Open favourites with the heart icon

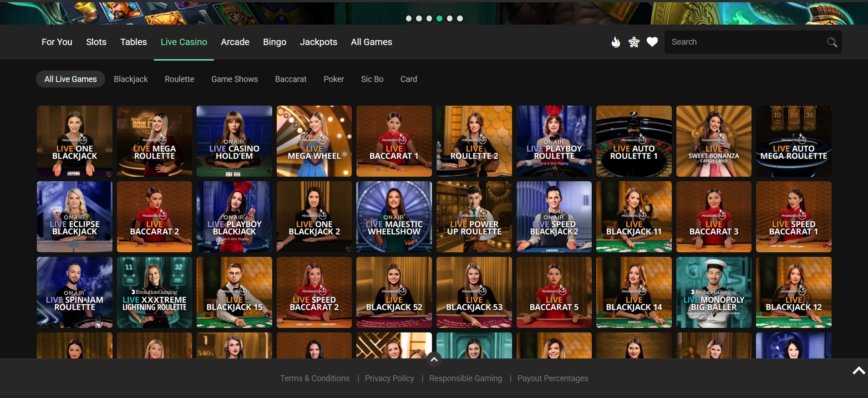tap(652, 42)
